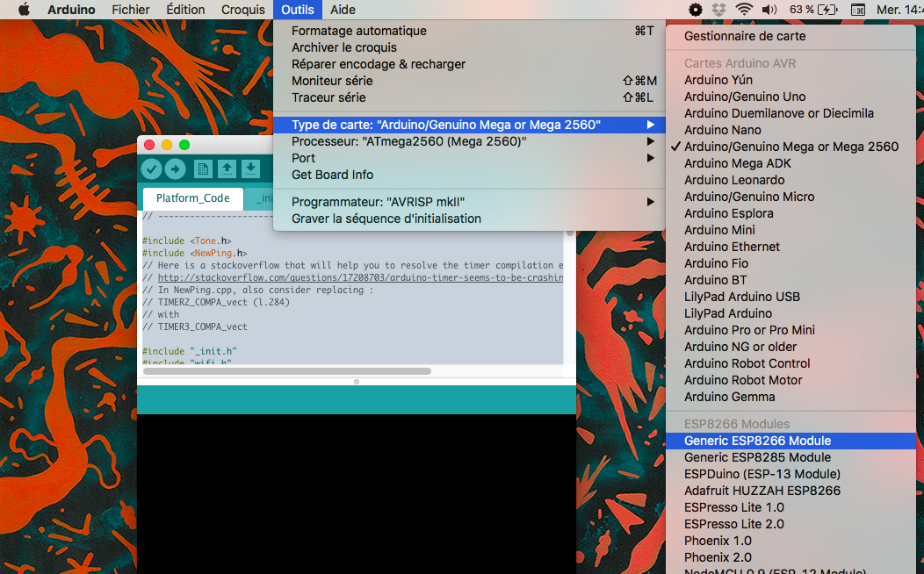Pick Arduino Leonardo from the board list
The image size is (924, 574).
tap(734, 180)
